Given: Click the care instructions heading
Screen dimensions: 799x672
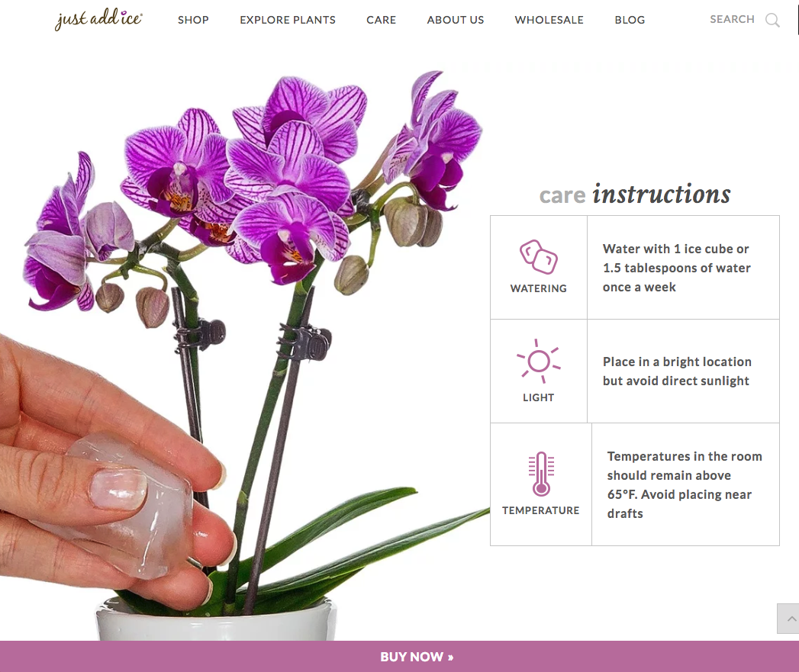Looking at the screenshot, I should [635, 194].
